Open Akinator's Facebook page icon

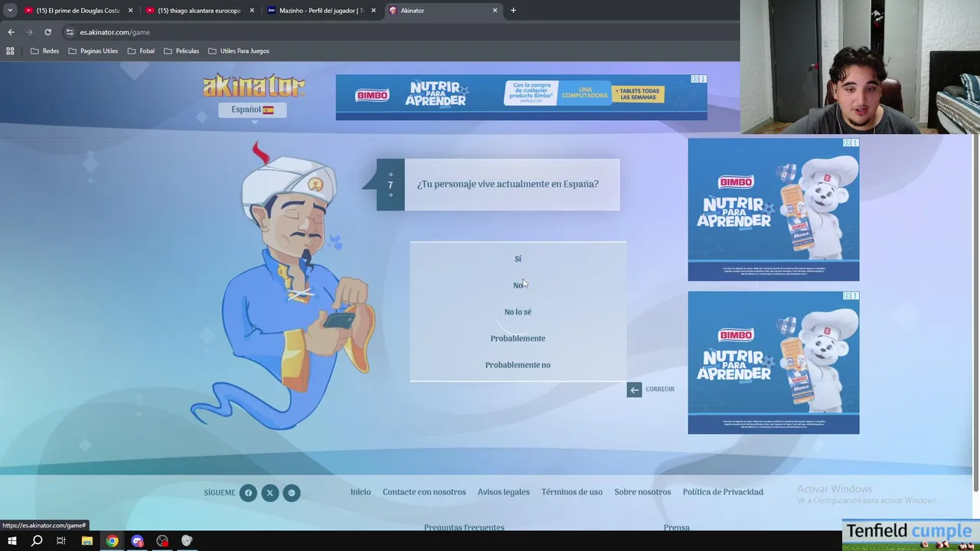coord(248,493)
